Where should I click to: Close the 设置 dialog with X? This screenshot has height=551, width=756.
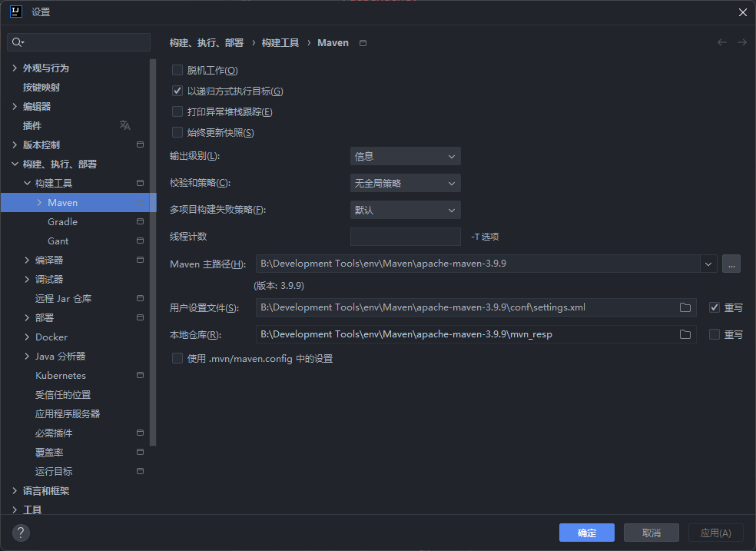[743, 12]
